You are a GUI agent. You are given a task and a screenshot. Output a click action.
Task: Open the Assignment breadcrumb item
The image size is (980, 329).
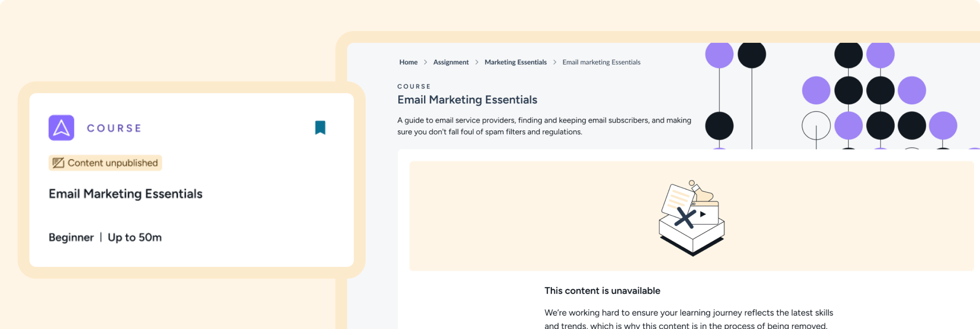[451, 62]
